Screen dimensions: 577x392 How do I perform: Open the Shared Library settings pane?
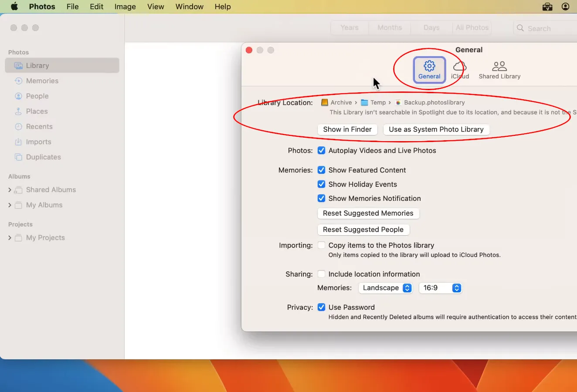[x=499, y=70]
